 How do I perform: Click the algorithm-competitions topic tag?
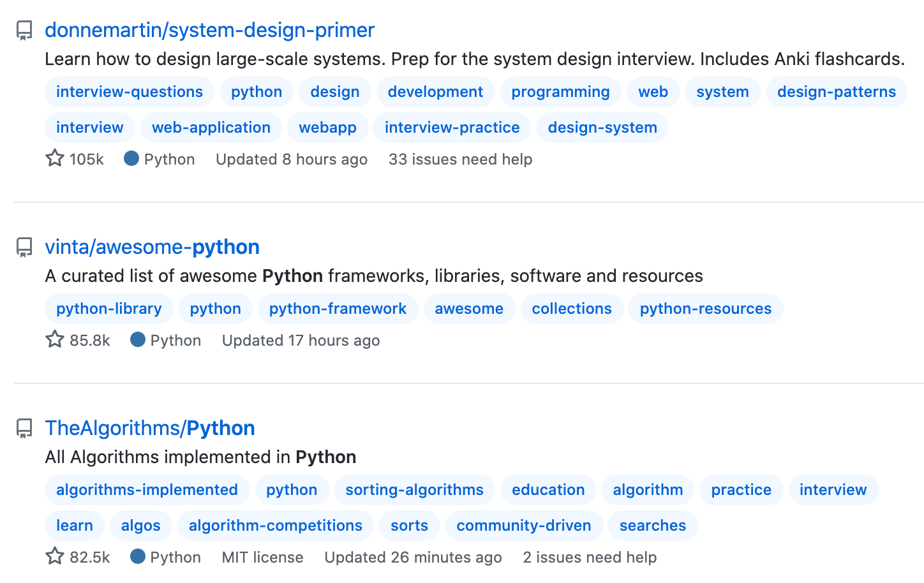(275, 526)
